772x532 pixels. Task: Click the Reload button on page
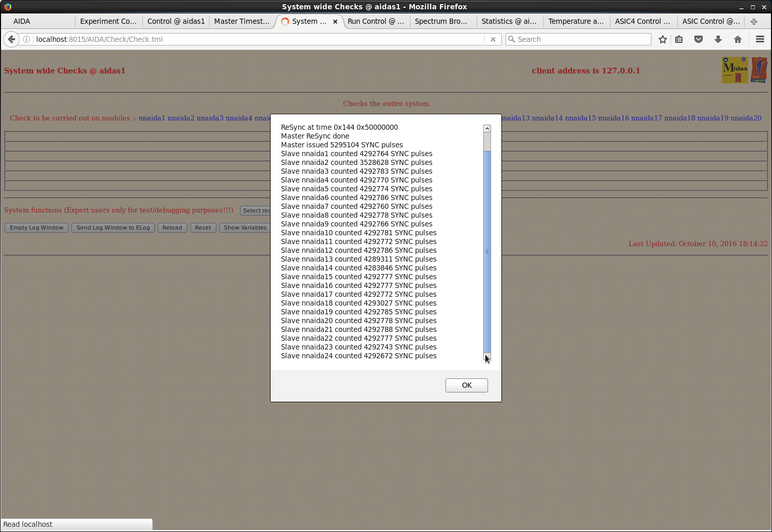tap(172, 227)
